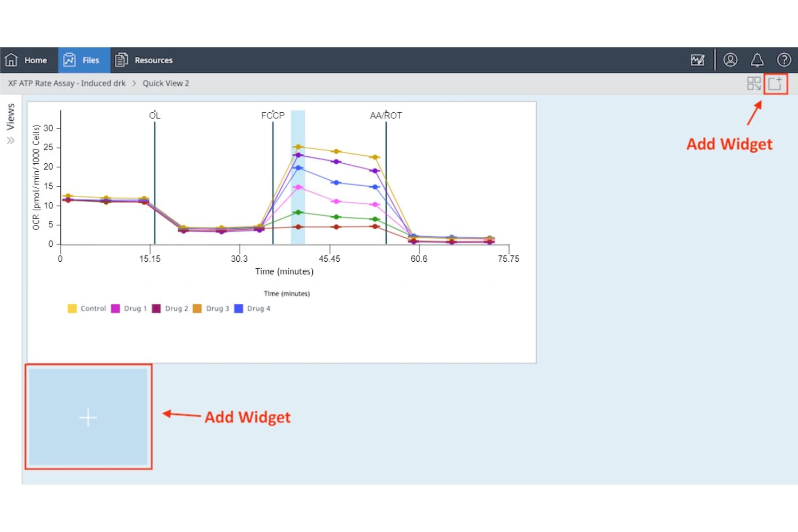
Task: Expand the Views side panel
Action: 11,140
